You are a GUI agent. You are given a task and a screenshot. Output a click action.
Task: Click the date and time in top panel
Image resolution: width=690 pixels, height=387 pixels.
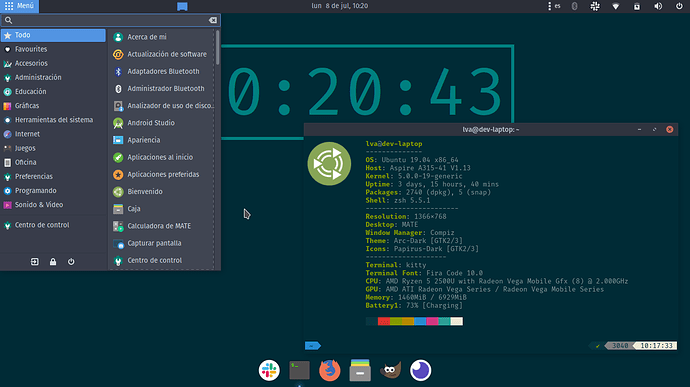pos(340,6)
